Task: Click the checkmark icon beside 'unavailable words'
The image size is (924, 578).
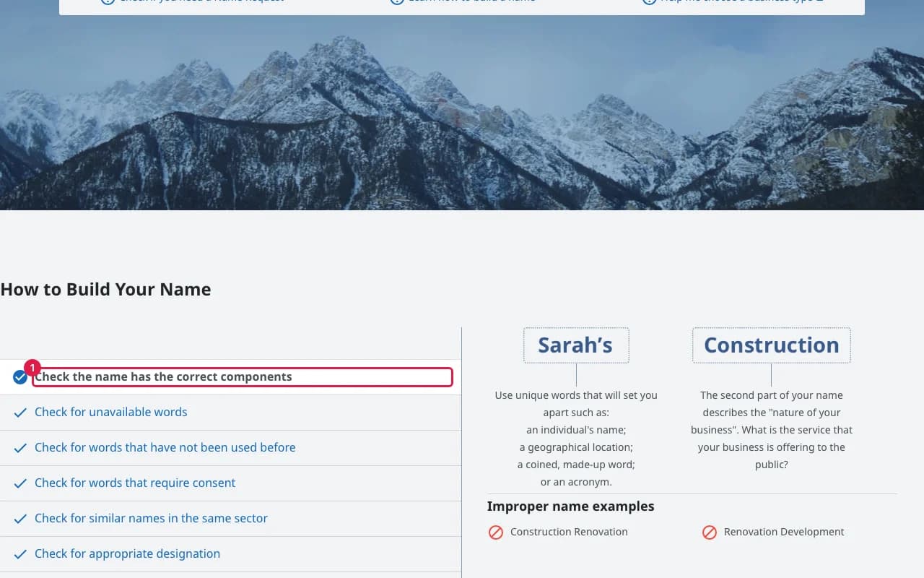Action: [x=20, y=413]
